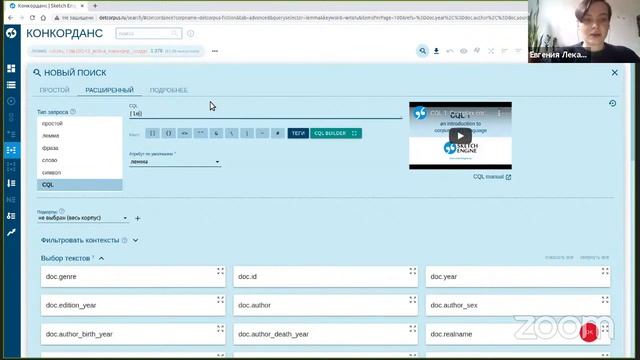This screenshot has width=640, height=360.
Task: Expand the doc.author_sex box
Action: click(x=605, y=300)
